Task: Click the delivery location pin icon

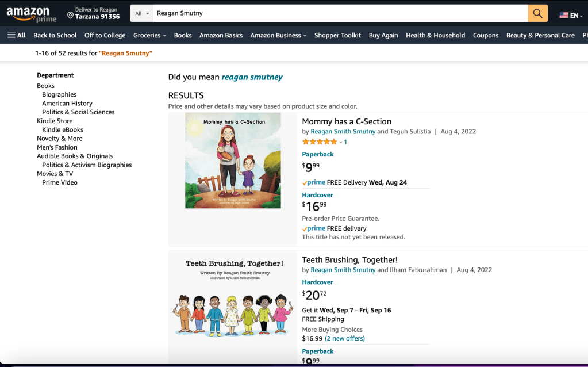Action: tap(70, 15)
